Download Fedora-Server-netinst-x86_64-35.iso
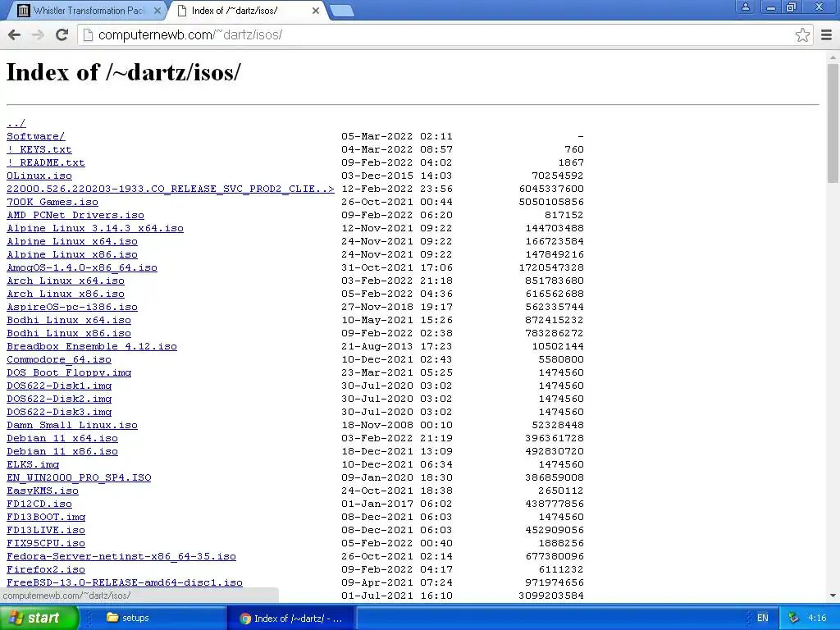 tap(121, 556)
